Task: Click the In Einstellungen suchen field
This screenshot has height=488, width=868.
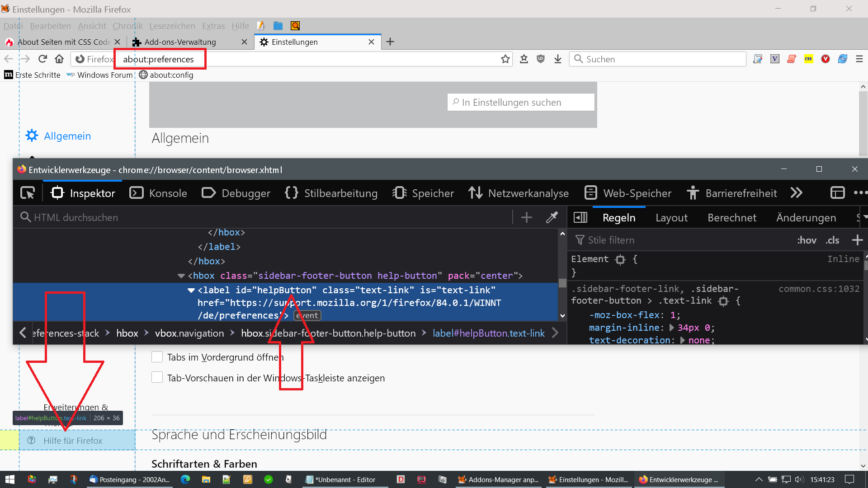Action: pos(521,103)
